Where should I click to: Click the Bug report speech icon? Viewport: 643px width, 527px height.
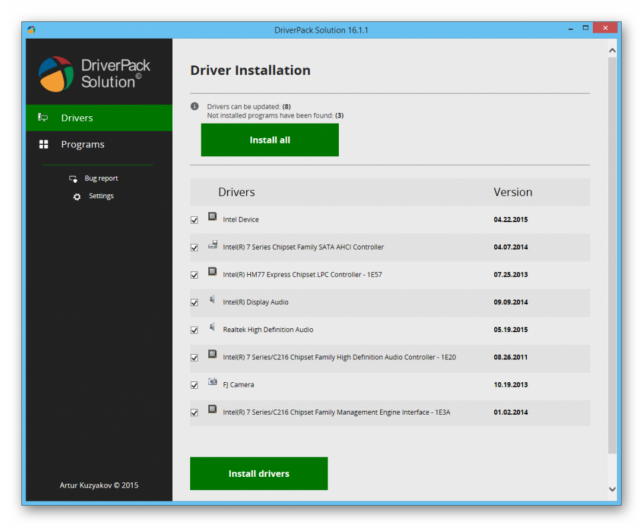[73, 178]
